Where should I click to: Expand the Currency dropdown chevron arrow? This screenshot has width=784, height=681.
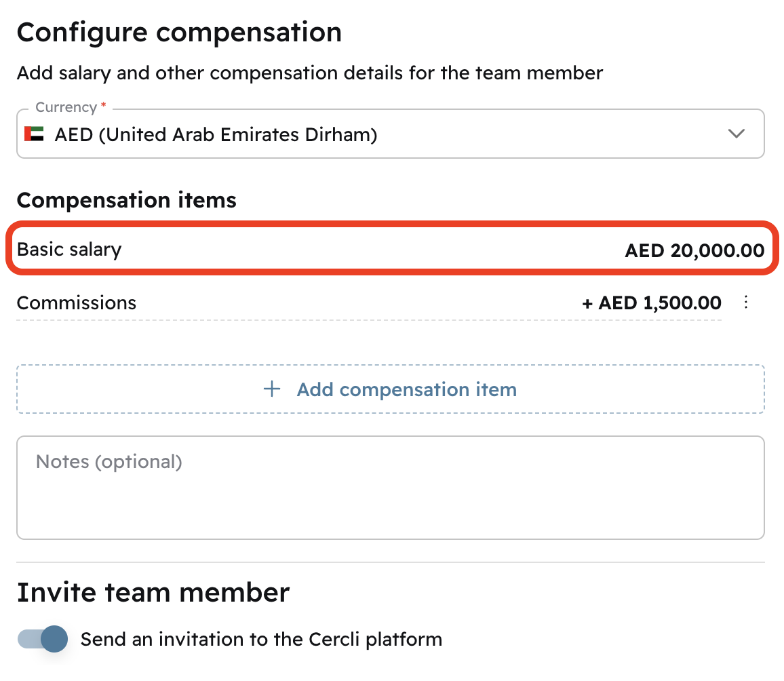tap(737, 134)
